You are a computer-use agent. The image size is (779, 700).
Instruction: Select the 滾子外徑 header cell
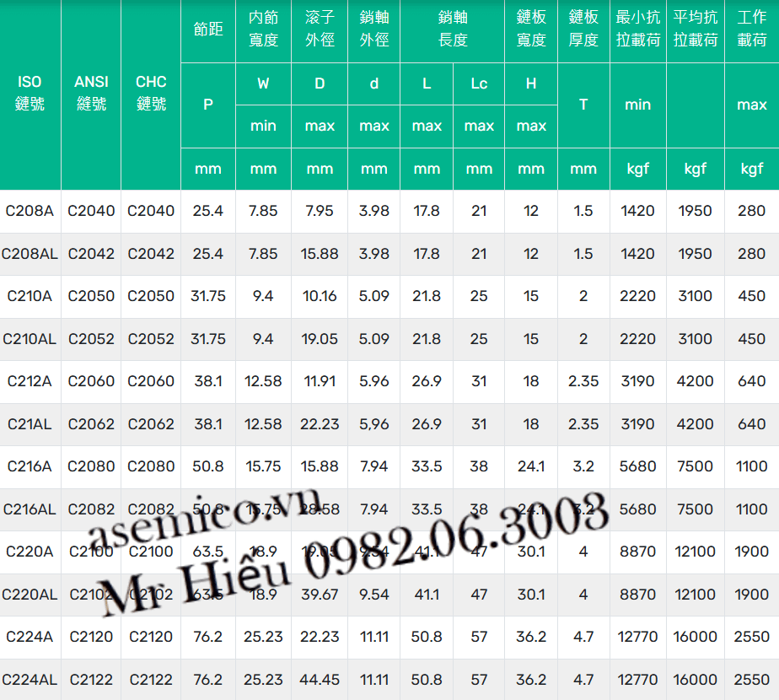point(320,30)
